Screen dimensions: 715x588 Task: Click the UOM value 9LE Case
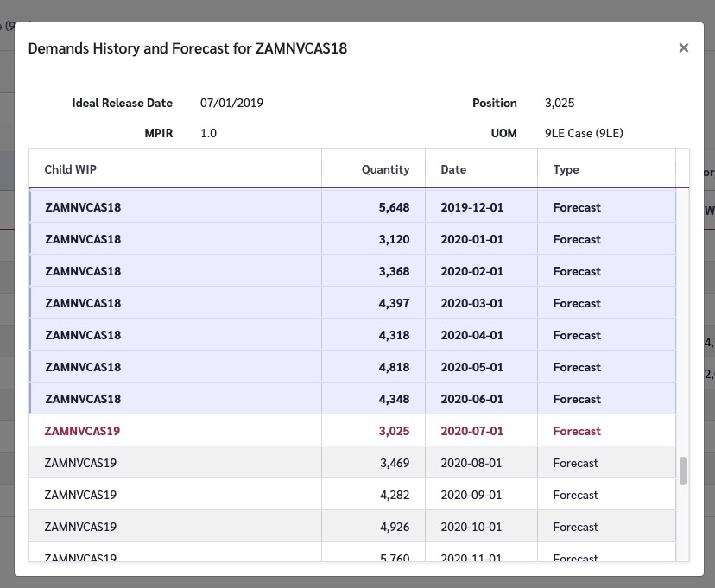coord(584,133)
